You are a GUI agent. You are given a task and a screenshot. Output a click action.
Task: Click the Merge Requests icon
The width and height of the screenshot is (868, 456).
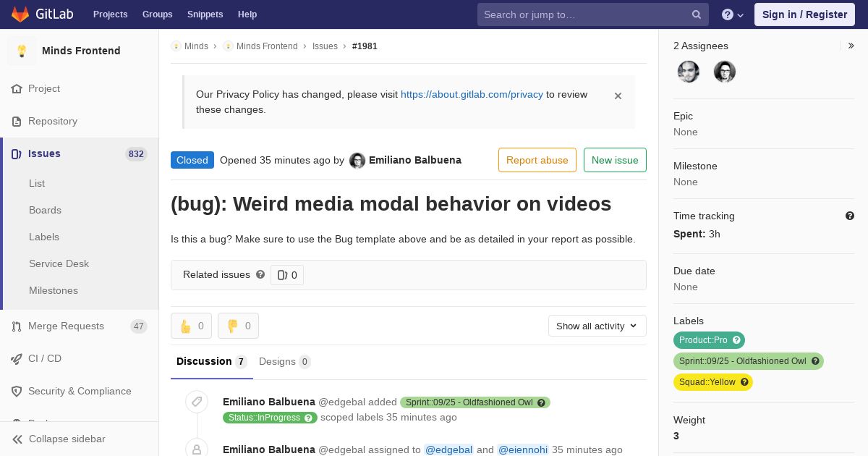pos(17,326)
